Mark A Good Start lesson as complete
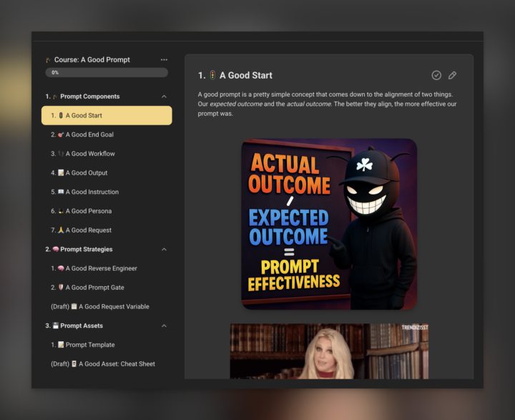The height and width of the screenshot is (420, 515). tap(436, 75)
